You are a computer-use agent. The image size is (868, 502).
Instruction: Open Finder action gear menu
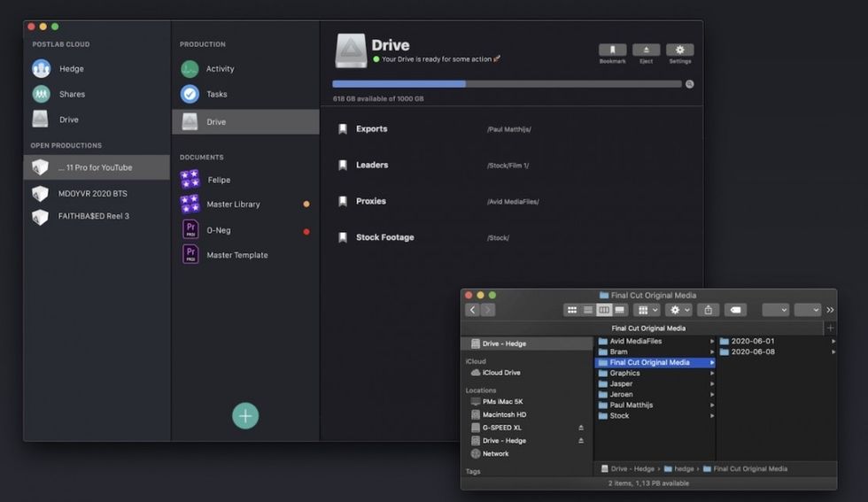[x=679, y=310]
